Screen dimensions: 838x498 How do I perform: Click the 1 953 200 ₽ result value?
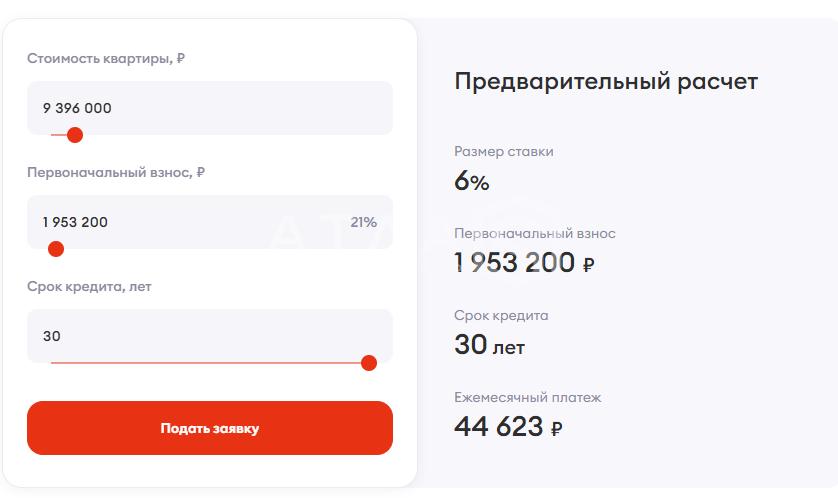tap(524, 263)
